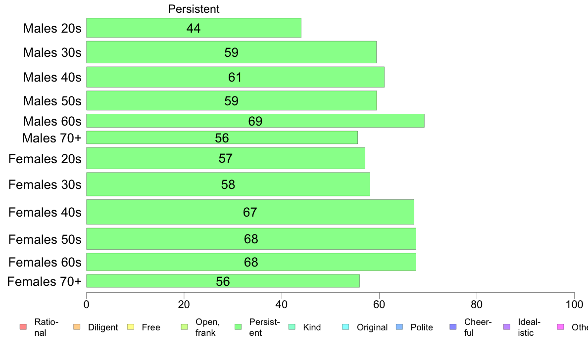Click the Cheerful legend swatch
Screen dimensions: 588x364
click(453, 327)
